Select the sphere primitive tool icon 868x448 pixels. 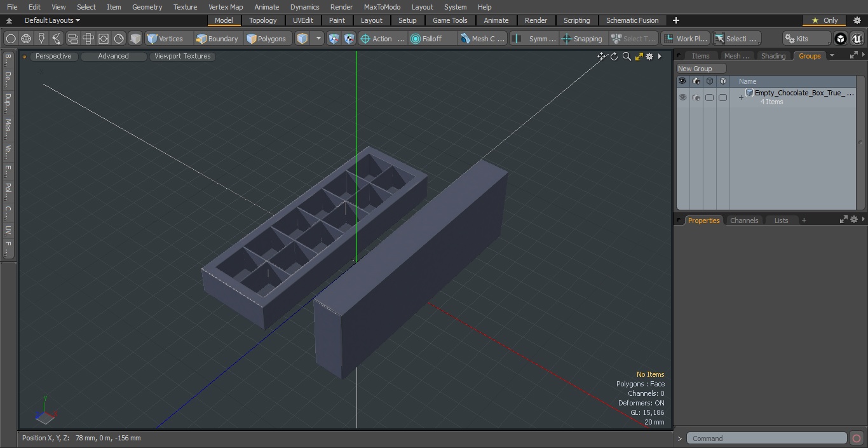pos(11,39)
